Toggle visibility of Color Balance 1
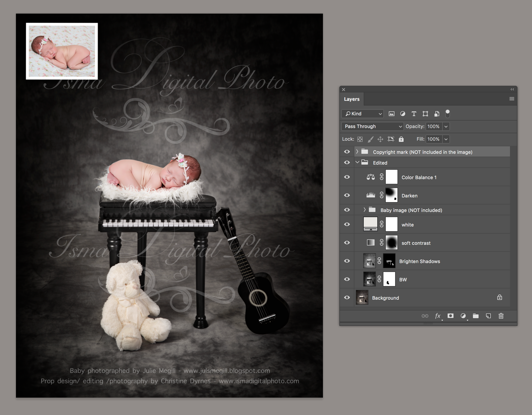Image resolution: width=532 pixels, height=415 pixels. point(347,177)
